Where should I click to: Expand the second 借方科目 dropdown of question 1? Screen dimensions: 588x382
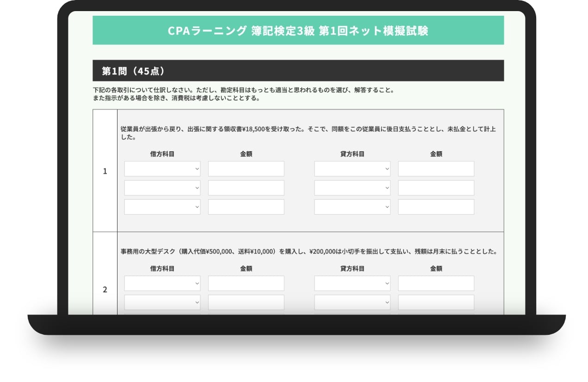(x=162, y=187)
